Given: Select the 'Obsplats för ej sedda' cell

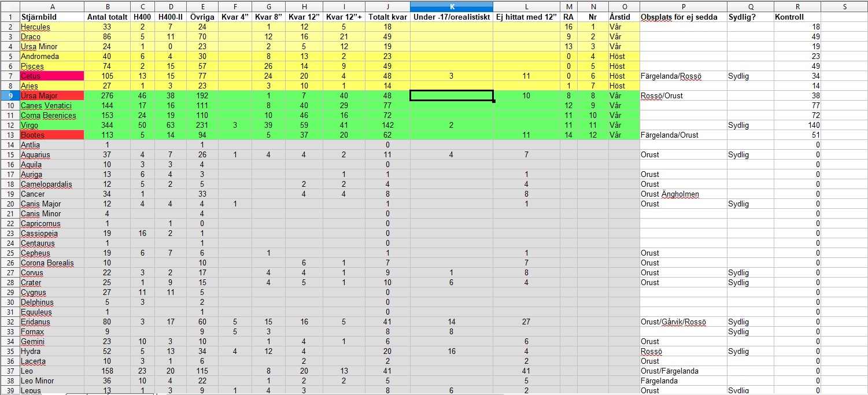Looking at the screenshot, I should (x=683, y=17).
